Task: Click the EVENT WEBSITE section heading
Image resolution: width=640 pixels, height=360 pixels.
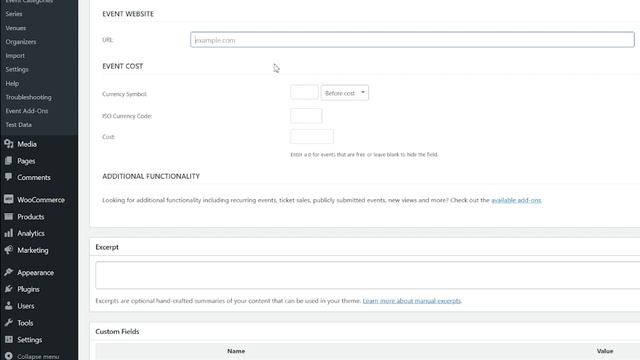Action: tap(128, 14)
